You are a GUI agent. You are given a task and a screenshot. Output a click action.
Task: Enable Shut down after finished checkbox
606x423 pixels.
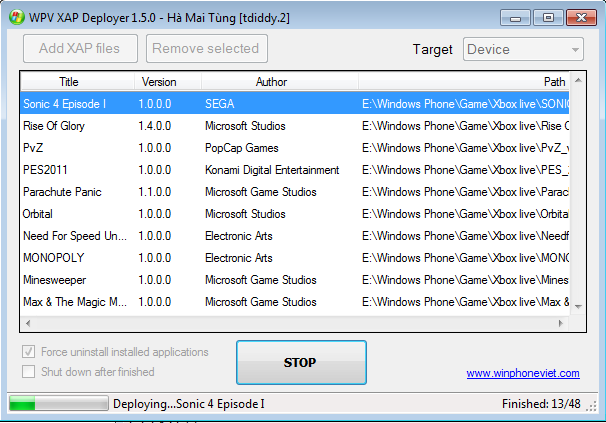pyautogui.click(x=29, y=372)
